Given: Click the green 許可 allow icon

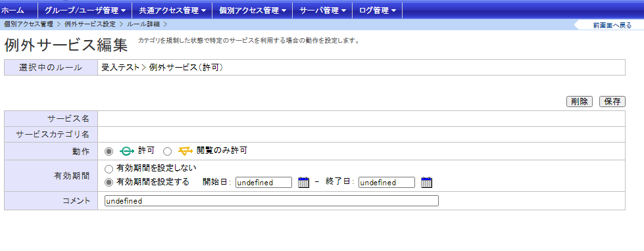Looking at the screenshot, I should coord(127,151).
